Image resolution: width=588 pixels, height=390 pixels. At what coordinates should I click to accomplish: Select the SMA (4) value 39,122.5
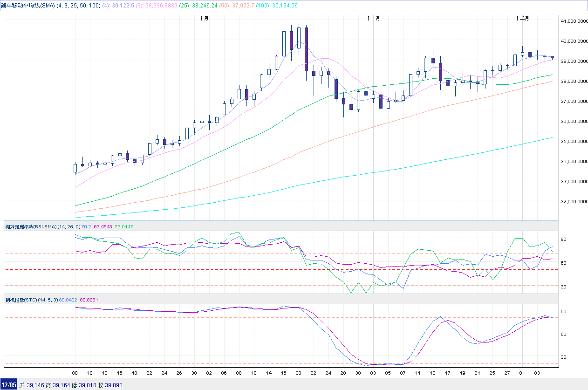coord(125,6)
